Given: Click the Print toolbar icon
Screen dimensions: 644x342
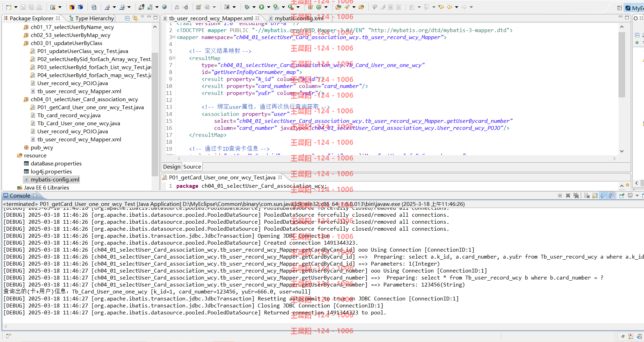Looking at the screenshot, I should click(39, 7).
